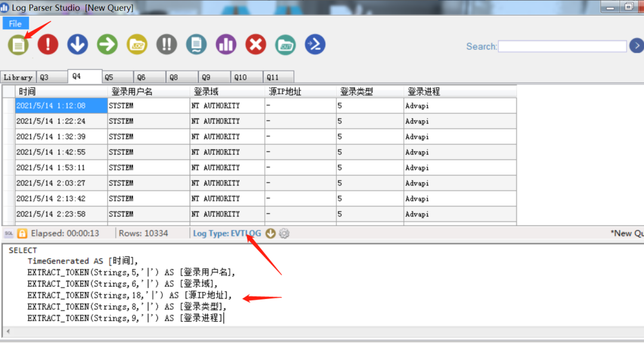
Task: Click the Log Type: EVTLOG link
Action: coord(227,233)
